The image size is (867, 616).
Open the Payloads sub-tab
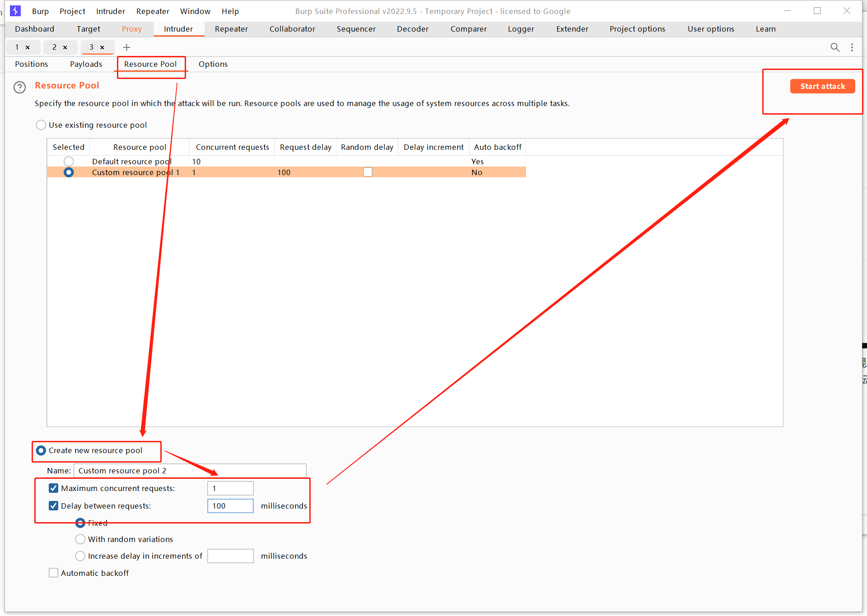tap(86, 64)
